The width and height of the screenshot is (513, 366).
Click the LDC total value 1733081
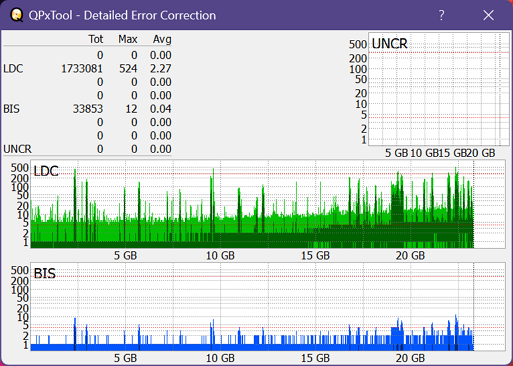point(82,69)
